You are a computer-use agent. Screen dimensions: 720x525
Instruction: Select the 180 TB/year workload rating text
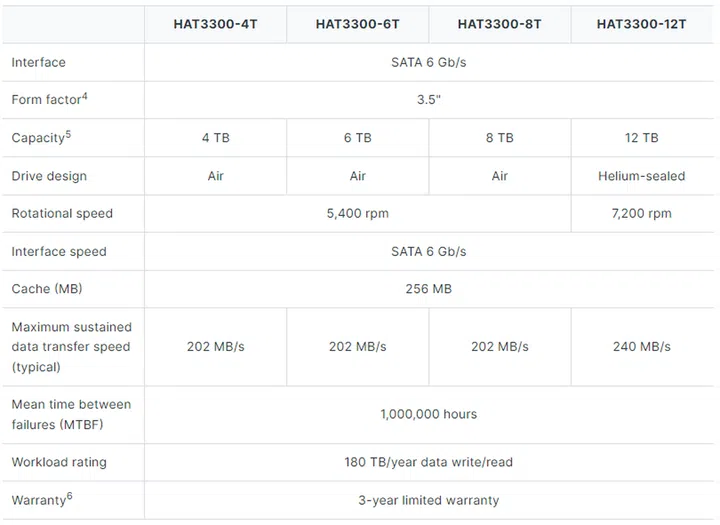pos(429,462)
